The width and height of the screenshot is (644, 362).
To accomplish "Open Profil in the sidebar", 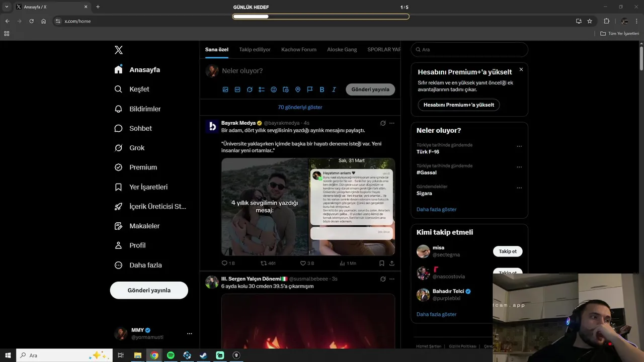I will tap(131, 245).
